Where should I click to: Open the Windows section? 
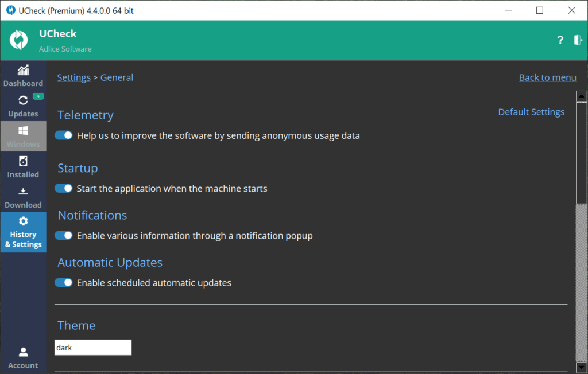coord(23,137)
